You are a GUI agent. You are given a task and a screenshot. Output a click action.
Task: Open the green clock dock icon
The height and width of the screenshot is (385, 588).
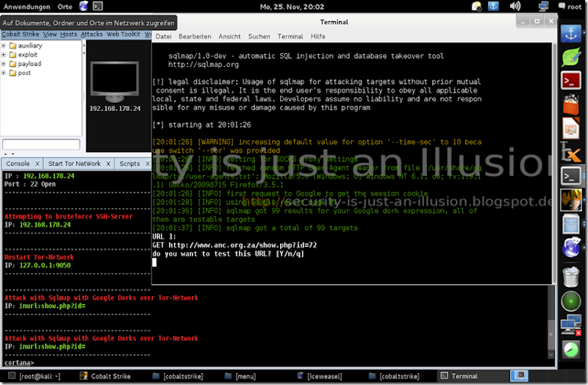pos(571,350)
